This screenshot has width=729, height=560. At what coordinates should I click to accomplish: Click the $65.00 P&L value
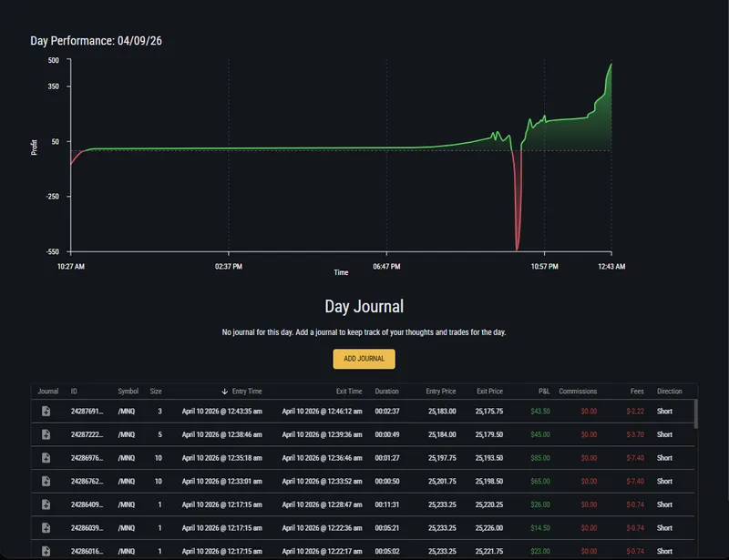[540, 481]
